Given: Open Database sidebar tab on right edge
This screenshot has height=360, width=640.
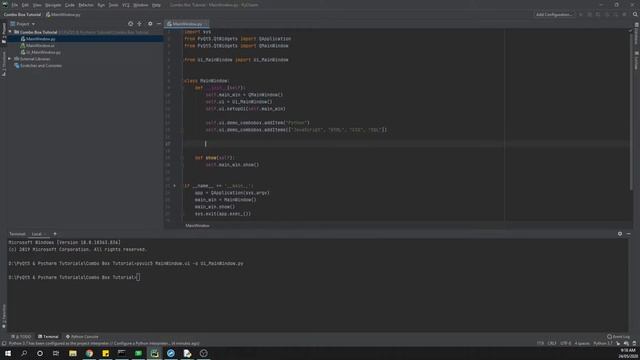Looking at the screenshot, I should [x=636, y=33].
